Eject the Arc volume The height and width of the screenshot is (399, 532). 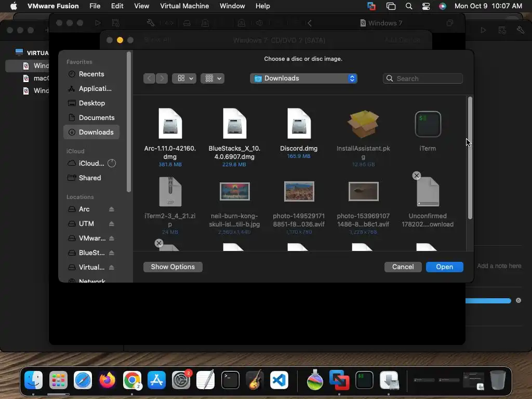coord(111,209)
